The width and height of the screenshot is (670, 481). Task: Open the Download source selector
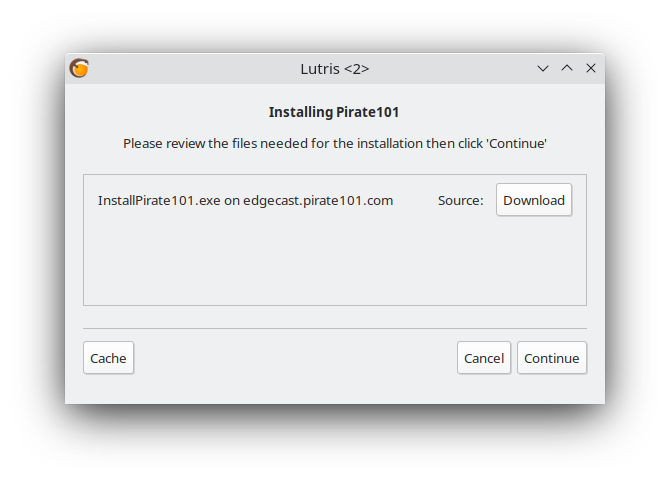point(534,200)
